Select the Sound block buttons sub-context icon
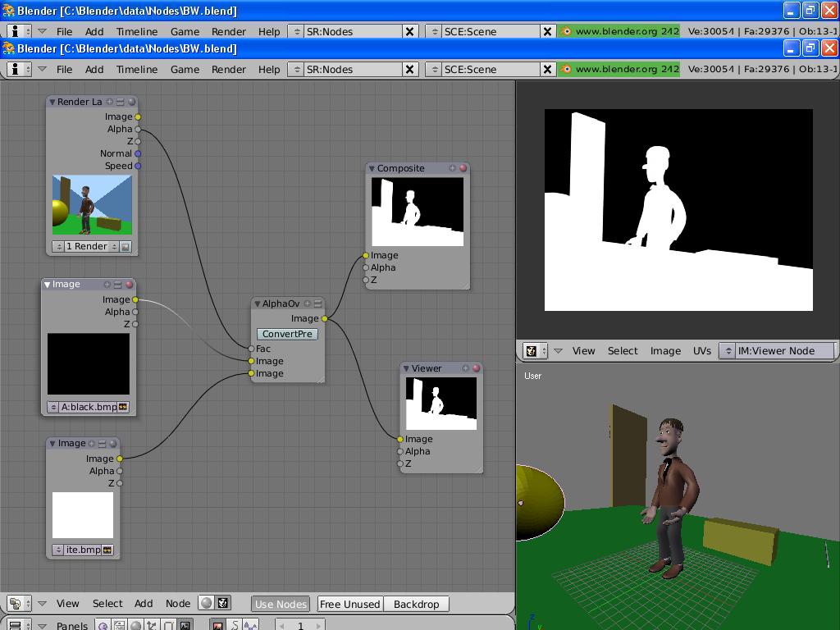Image resolution: width=840 pixels, height=630 pixels. [251, 626]
